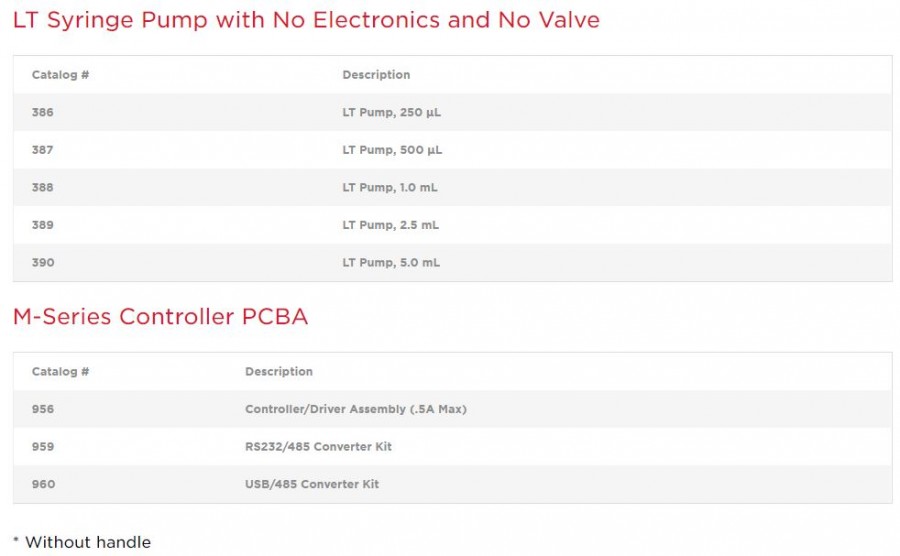Select catalog number 389

[43, 225]
